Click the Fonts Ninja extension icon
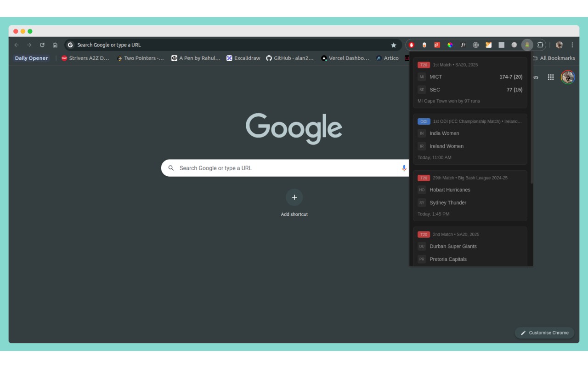588x368 pixels. 463,45
